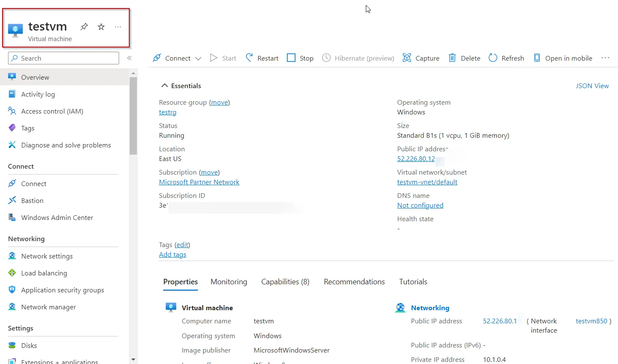The width and height of the screenshot is (618, 364).
Task: Switch to the Monitoring tab
Action: click(x=229, y=281)
